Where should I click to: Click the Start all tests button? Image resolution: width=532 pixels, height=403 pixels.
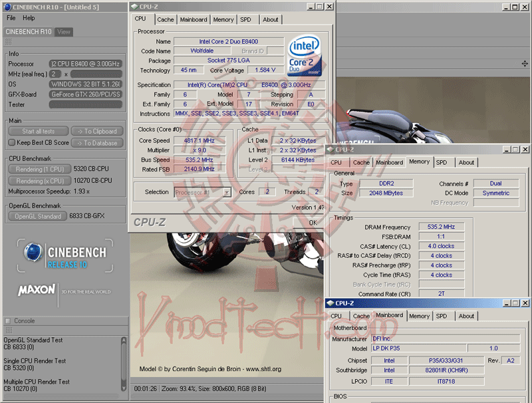point(39,131)
